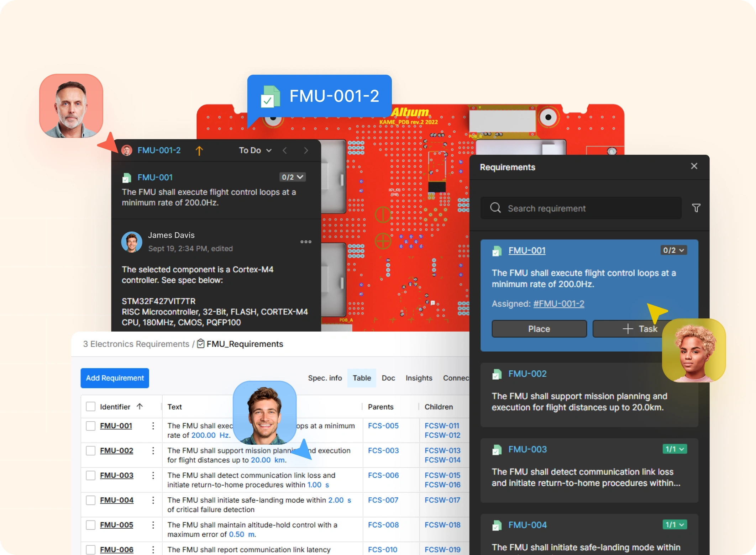
Task: Click the search magnifier icon in Requirements panel
Action: 495,208
